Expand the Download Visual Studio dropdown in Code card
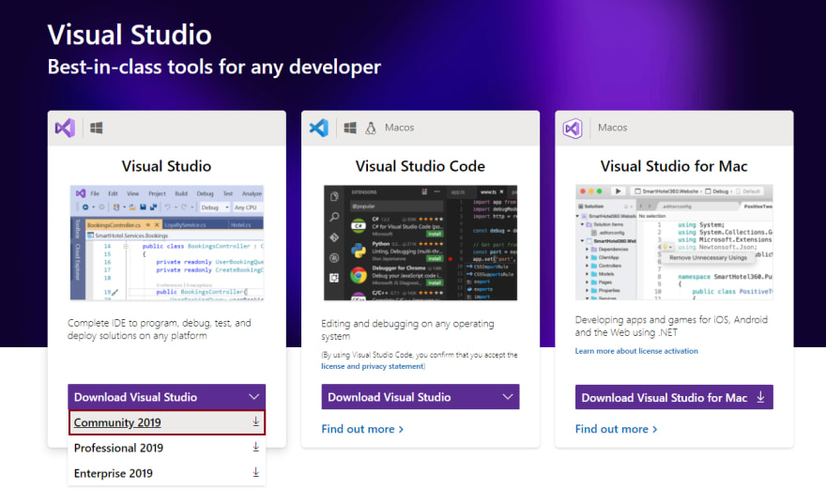The width and height of the screenshot is (826, 504). tap(508, 397)
